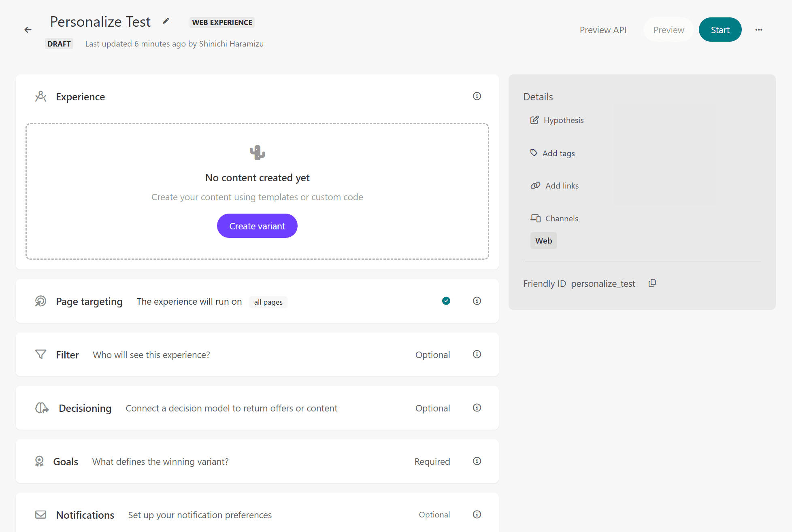792x532 pixels.
Task: Click the Filter section info icon
Action: point(477,354)
